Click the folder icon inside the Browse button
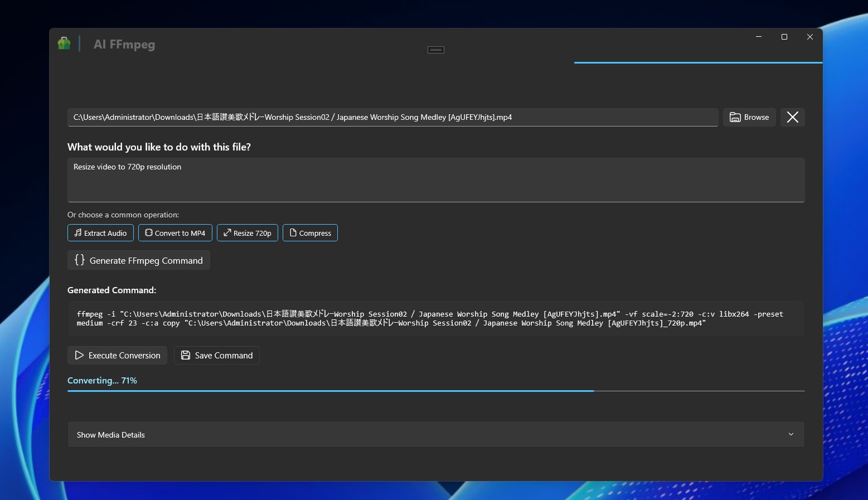 [735, 117]
